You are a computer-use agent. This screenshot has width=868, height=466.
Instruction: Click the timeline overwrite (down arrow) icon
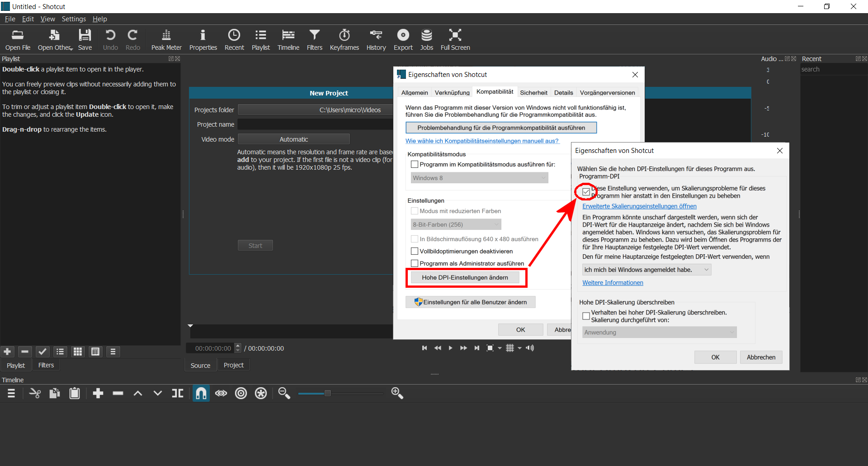click(x=158, y=393)
